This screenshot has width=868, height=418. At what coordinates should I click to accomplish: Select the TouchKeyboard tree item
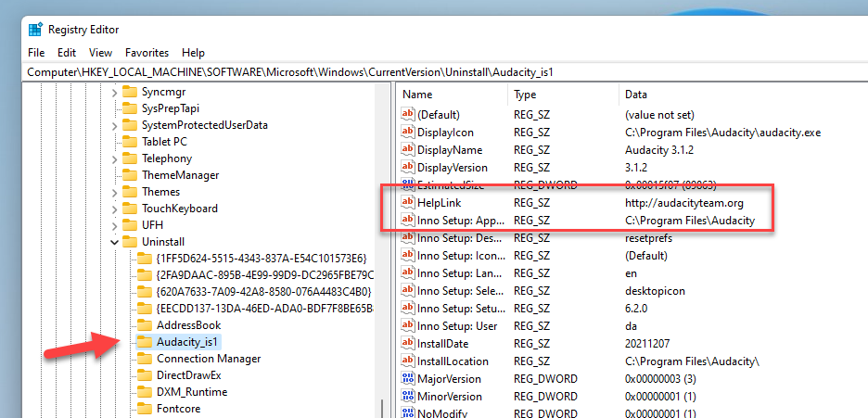(179, 209)
